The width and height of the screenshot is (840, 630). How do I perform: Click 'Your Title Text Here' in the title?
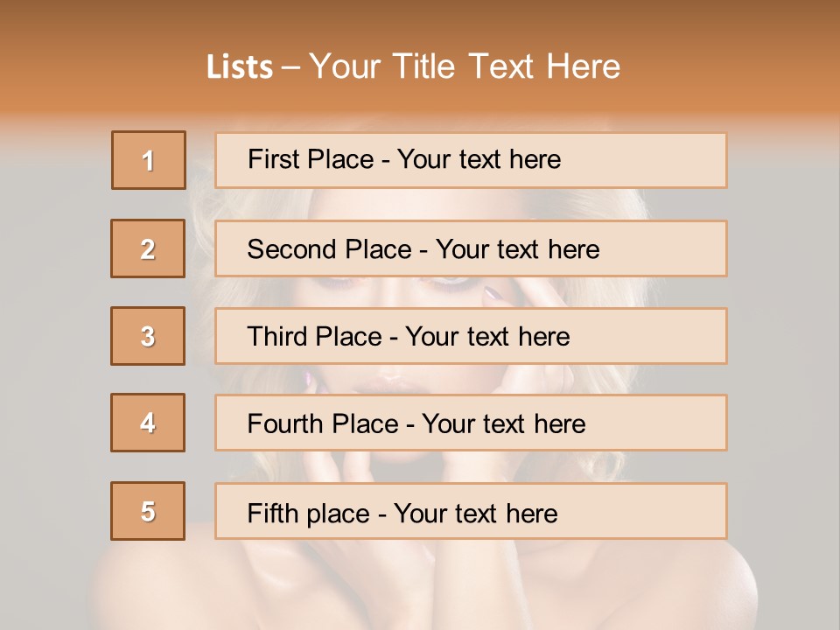[x=465, y=67]
